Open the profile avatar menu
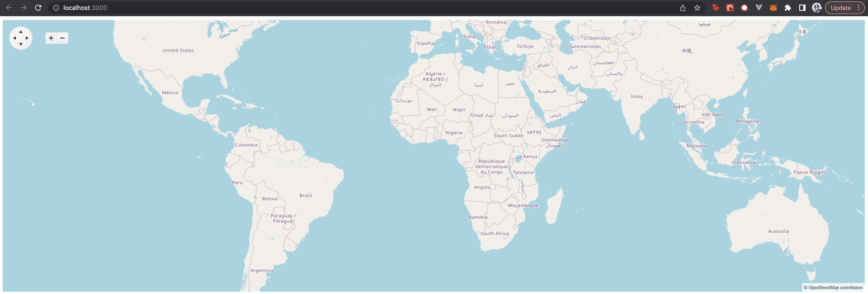Viewport: 868px width, 294px height. click(x=816, y=8)
